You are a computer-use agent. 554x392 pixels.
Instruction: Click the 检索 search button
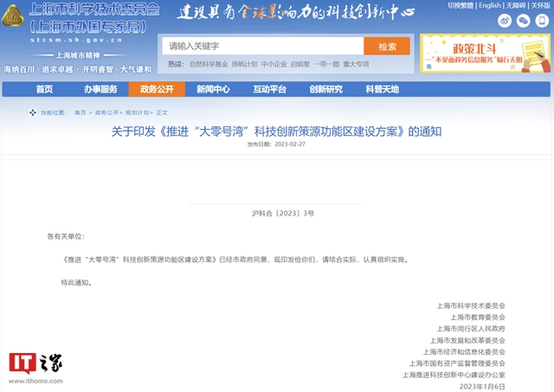(387, 46)
